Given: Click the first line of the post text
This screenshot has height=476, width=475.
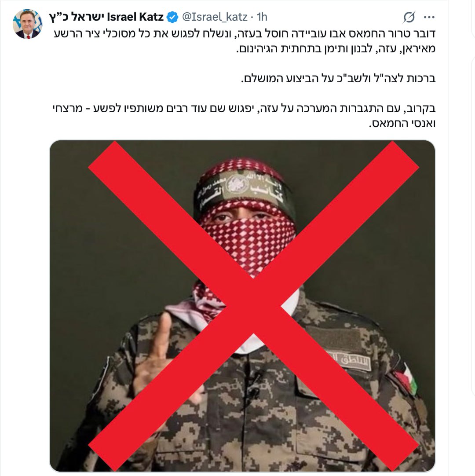Looking at the screenshot, I should (245, 34).
